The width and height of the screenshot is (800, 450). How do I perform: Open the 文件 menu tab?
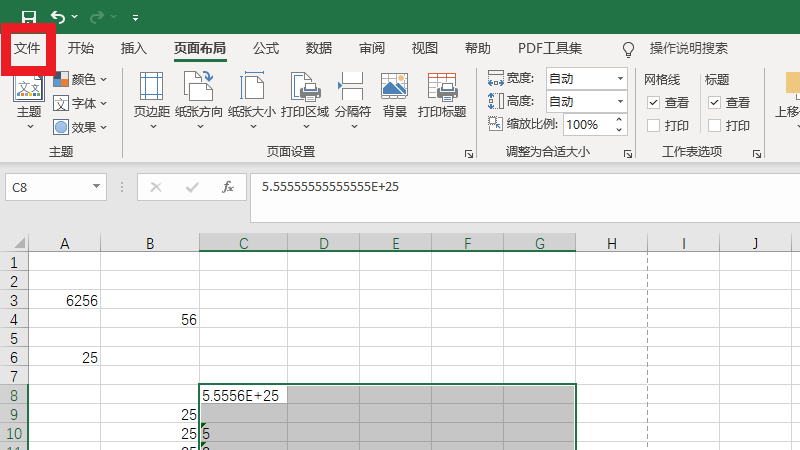coord(27,48)
